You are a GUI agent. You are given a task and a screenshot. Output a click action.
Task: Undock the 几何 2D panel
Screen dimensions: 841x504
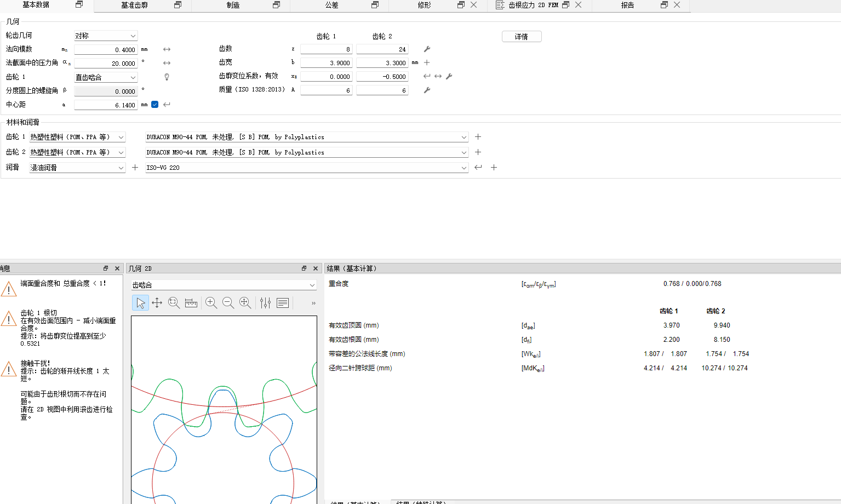click(304, 268)
